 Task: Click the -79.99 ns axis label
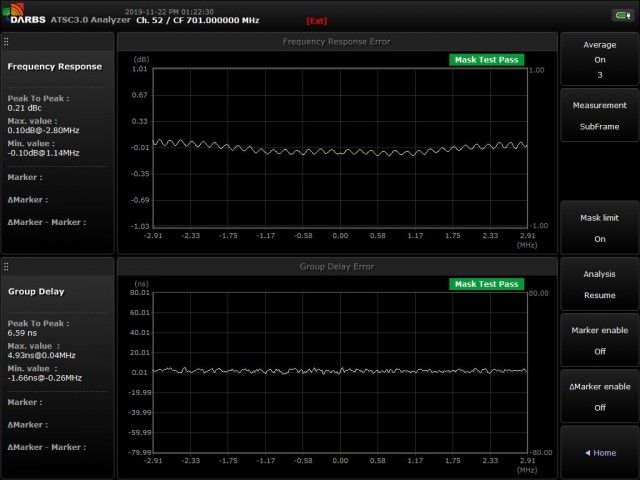[x=140, y=452]
